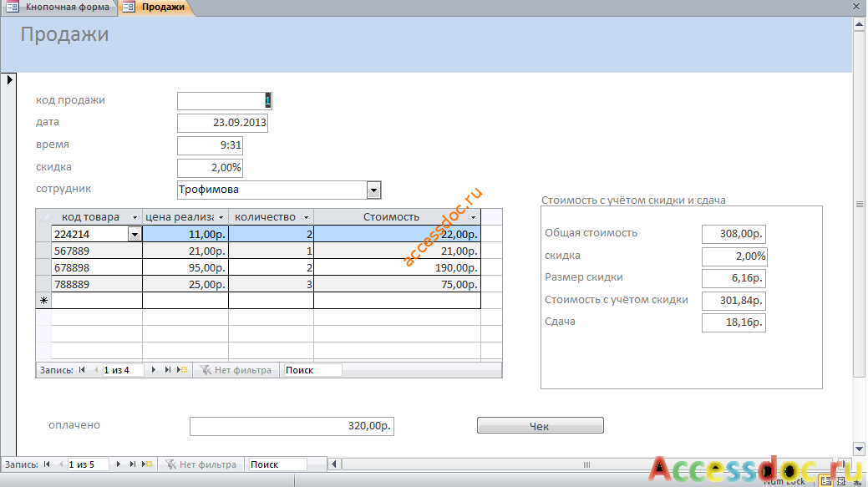Open the "Стоимость" column filter arrow
The width and height of the screenshot is (868, 487).
coord(473,217)
